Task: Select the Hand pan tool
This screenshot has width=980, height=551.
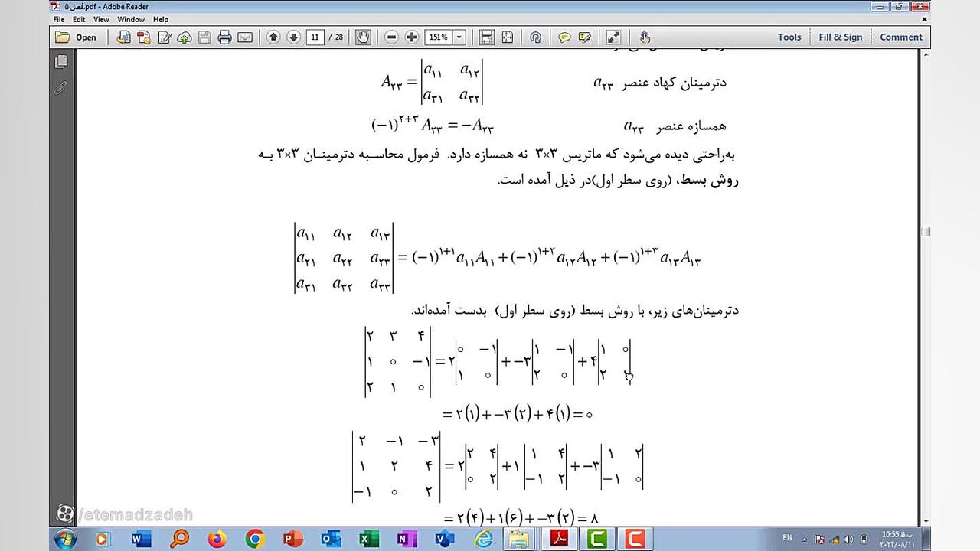Action: (363, 37)
